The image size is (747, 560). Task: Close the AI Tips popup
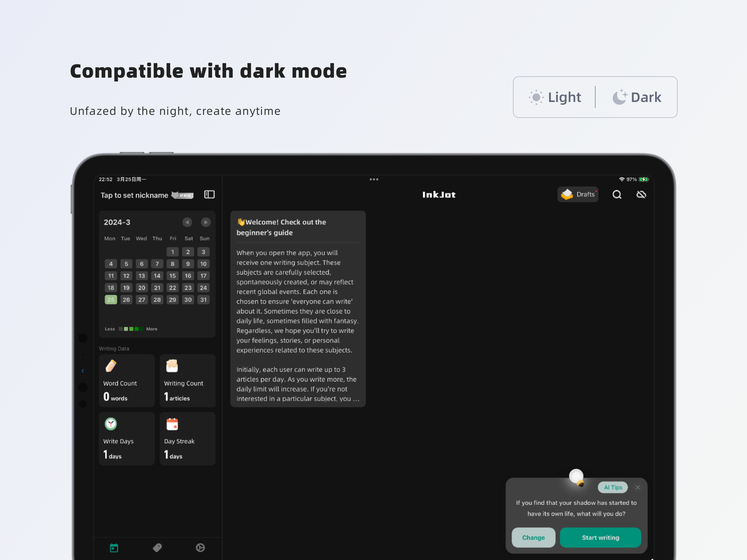click(638, 487)
